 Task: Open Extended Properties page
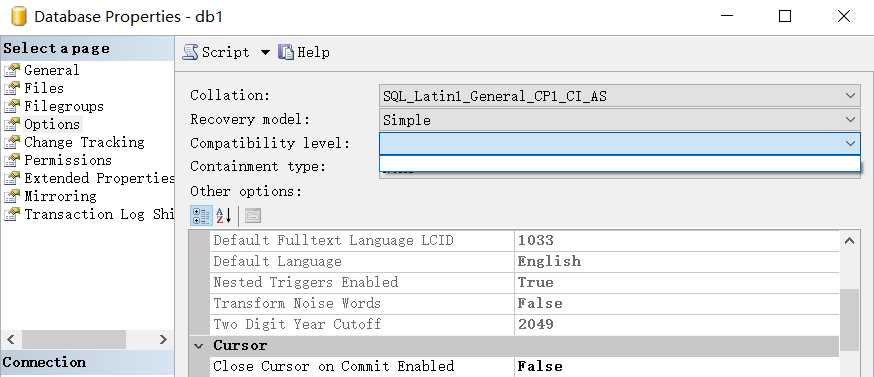click(x=99, y=178)
